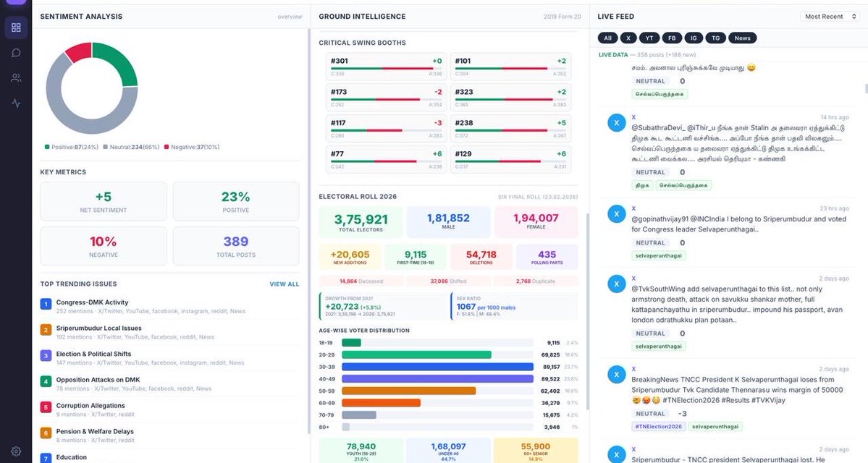Open the chat bubble icon in sidebar
The height and width of the screenshot is (463, 868).
(x=16, y=53)
